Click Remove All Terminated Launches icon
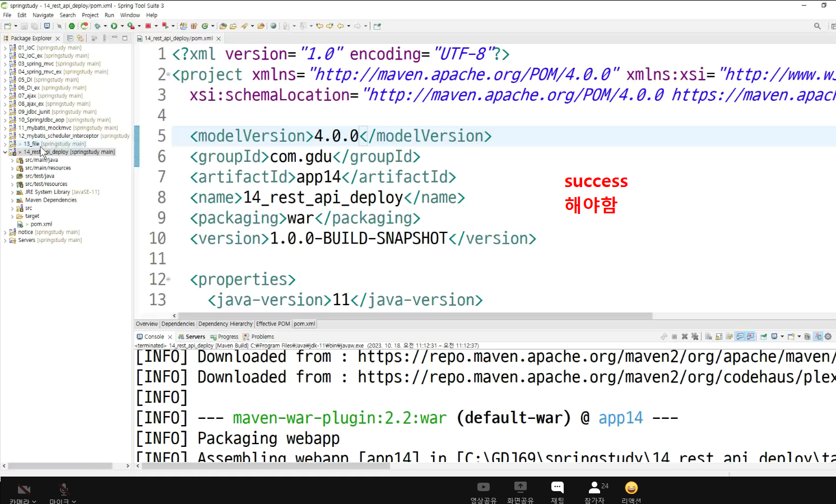The height and width of the screenshot is (504, 836). (695, 337)
